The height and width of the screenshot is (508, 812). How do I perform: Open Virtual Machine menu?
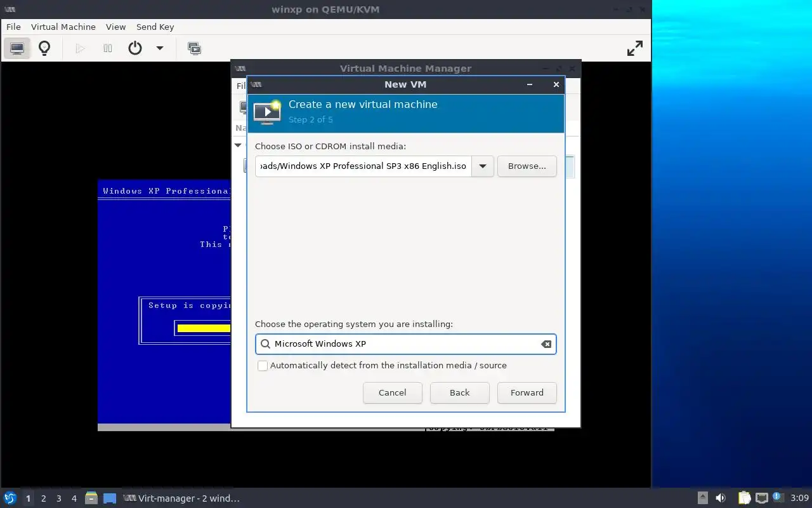pos(63,27)
